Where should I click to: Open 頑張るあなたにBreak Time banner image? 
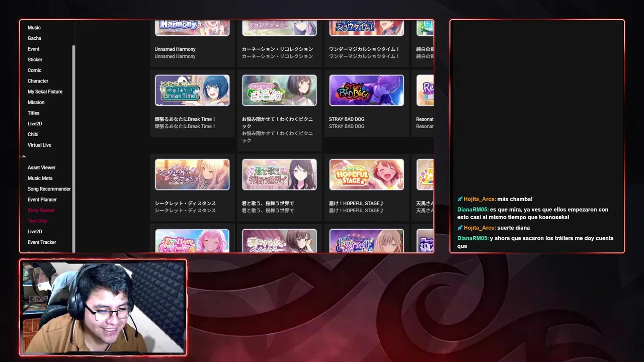coord(192,90)
